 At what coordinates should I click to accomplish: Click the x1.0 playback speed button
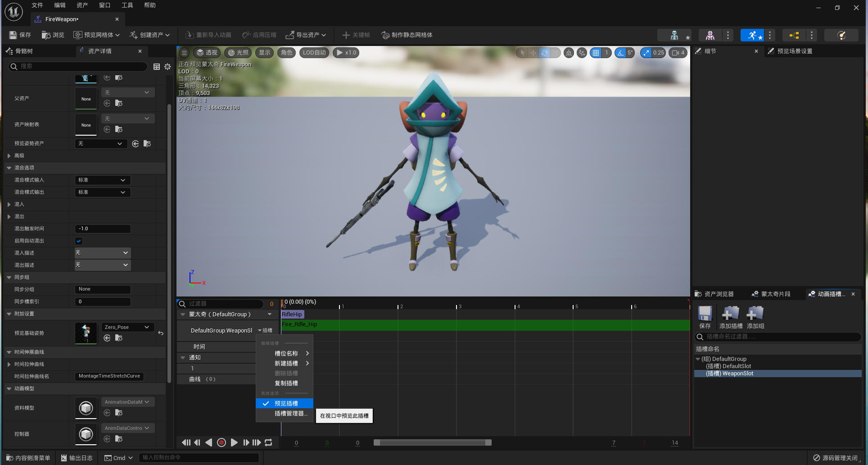(346, 53)
